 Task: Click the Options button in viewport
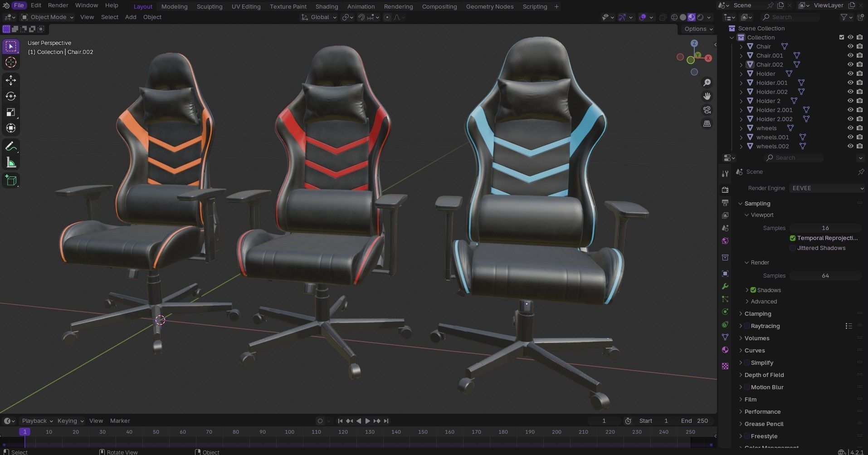coord(698,29)
